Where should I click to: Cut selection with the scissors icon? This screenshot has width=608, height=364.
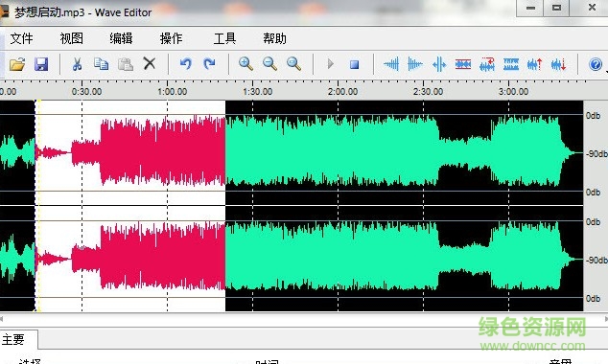click(77, 64)
